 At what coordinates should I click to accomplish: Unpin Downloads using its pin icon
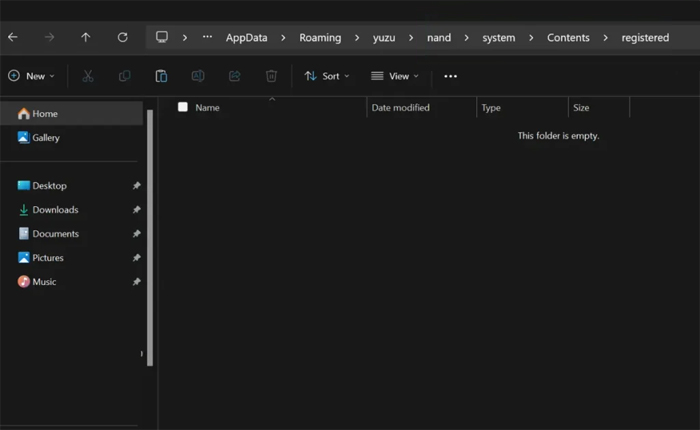[x=137, y=210]
